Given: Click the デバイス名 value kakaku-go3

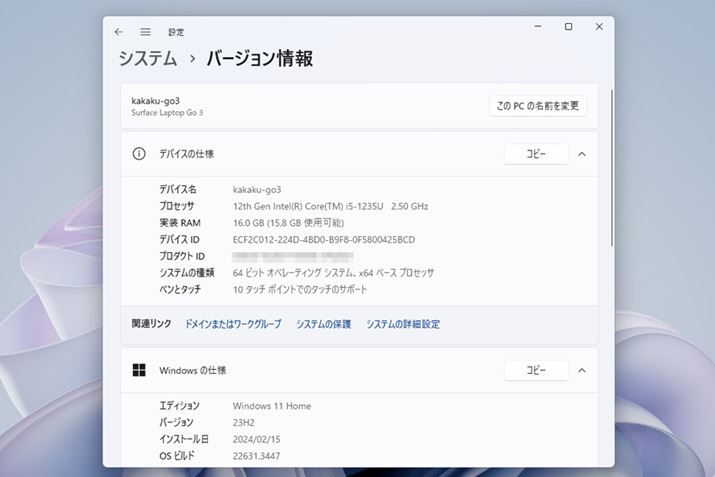Looking at the screenshot, I should pyautogui.click(x=257, y=190).
